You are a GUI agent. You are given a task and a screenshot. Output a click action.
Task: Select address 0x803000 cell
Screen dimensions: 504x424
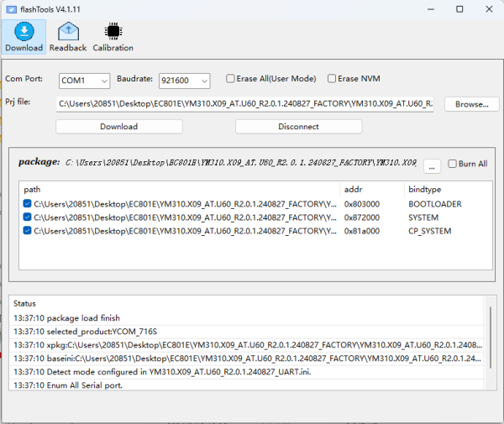pos(361,204)
